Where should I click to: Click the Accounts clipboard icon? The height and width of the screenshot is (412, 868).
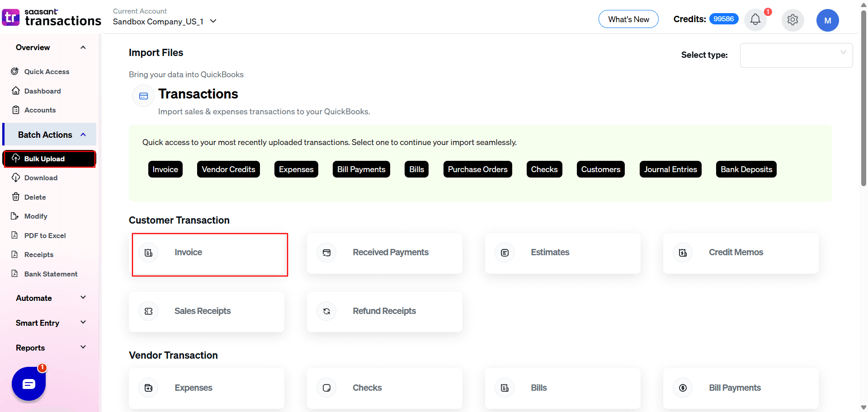coord(16,110)
